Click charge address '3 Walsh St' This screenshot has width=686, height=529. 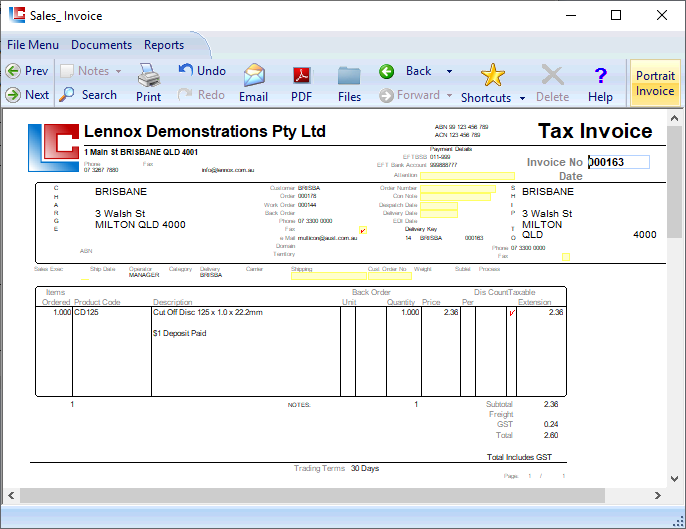pyautogui.click(x=120, y=214)
